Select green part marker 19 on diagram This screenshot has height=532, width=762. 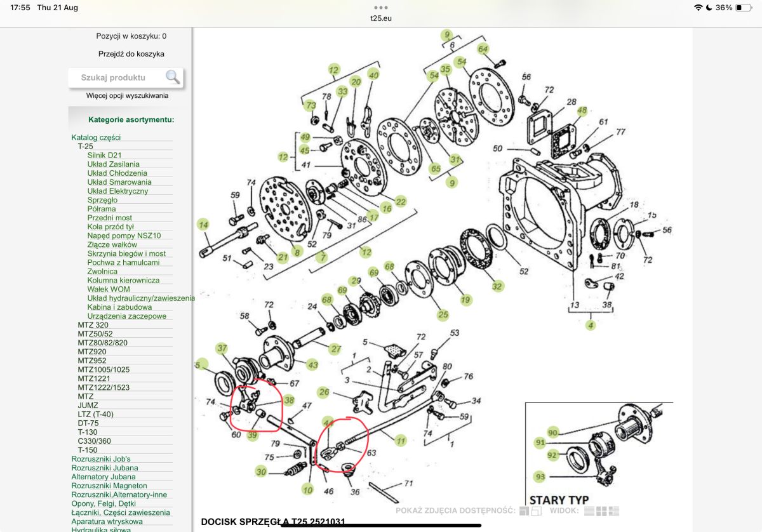467,300
